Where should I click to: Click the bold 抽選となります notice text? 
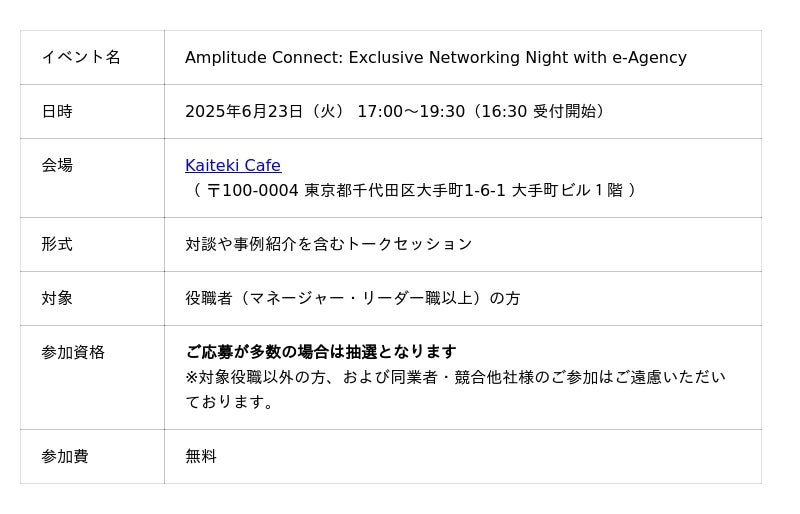pyautogui.click(x=321, y=352)
